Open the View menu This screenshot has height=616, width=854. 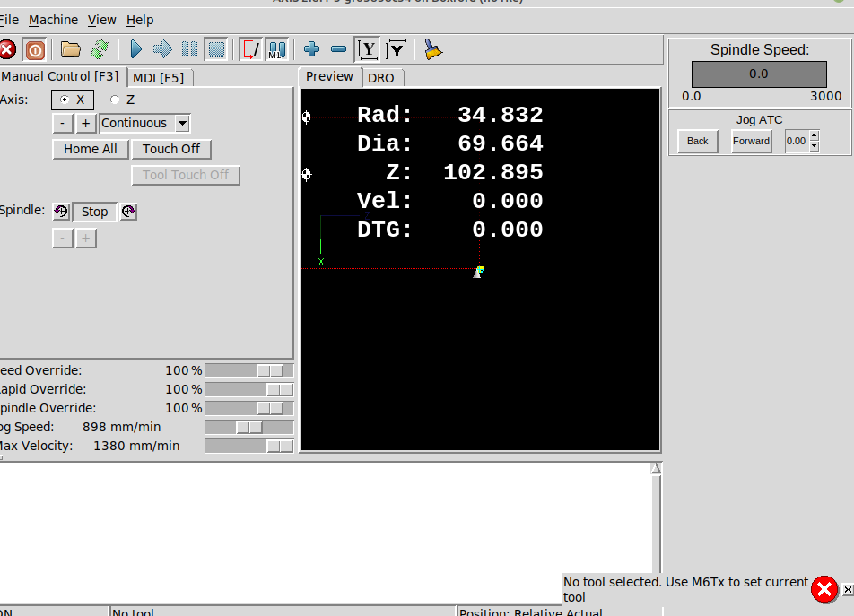(x=102, y=20)
